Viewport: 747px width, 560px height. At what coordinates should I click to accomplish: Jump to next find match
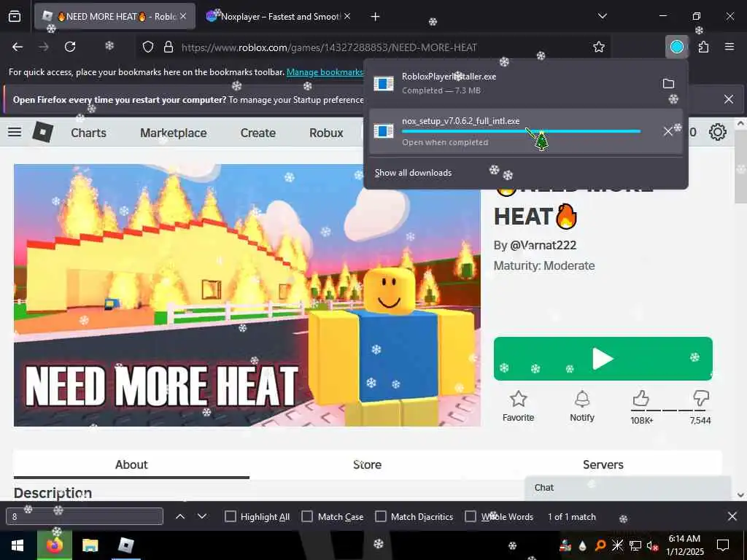point(202,516)
